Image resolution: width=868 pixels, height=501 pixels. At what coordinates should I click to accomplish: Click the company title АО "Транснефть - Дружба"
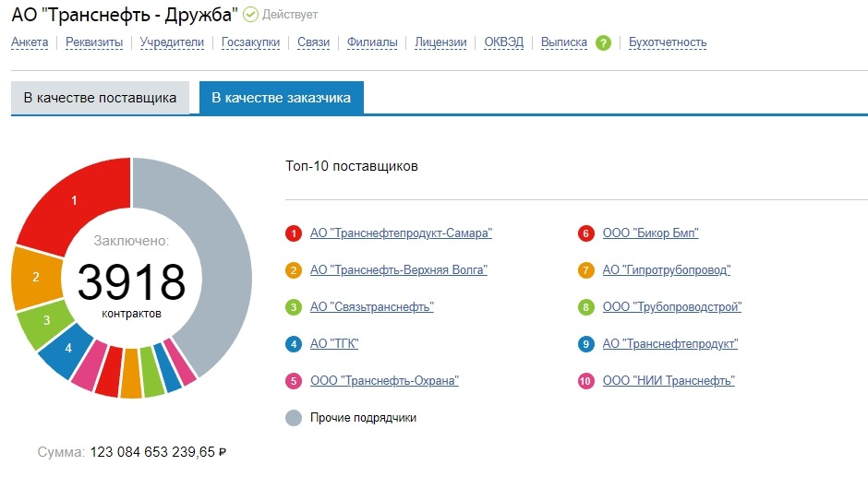[x=125, y=15]
